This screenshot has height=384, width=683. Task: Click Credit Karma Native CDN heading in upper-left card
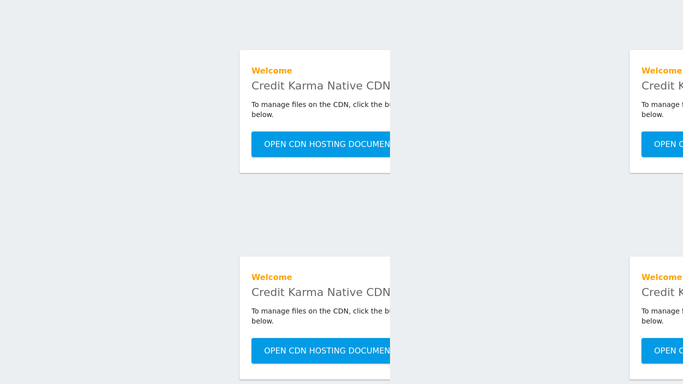[x=321, y=86]
